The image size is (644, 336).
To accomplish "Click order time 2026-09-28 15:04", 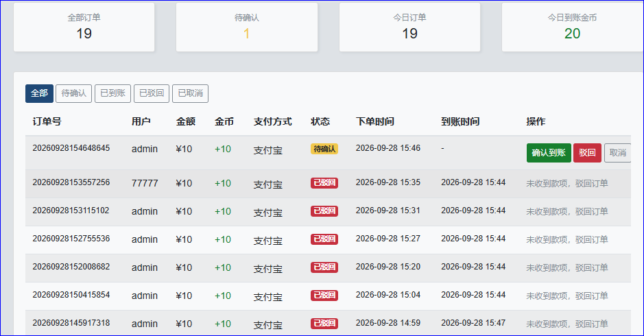I will (388, 294).
